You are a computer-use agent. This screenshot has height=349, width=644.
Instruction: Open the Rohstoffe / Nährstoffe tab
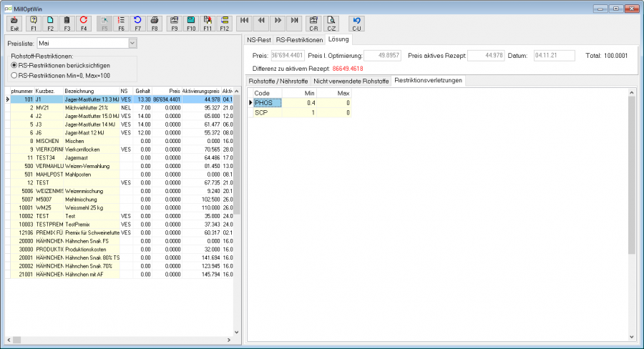(278, 81)
